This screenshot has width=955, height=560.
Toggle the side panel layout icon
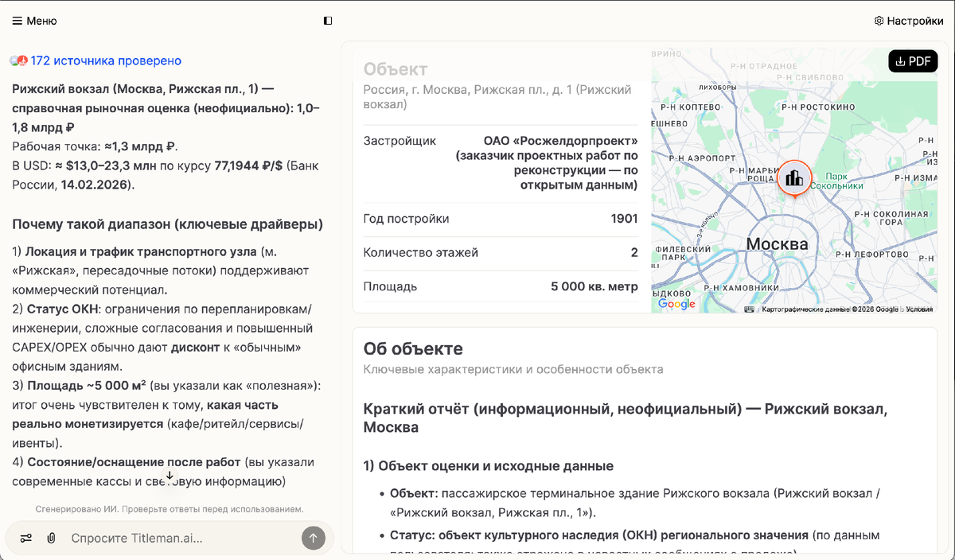pyautogui.click(x=328, y=21)
